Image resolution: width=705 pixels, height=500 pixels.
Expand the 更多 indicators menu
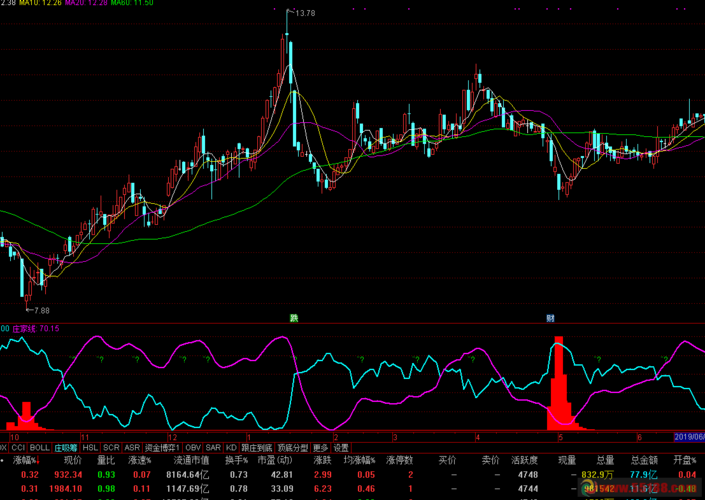point(320,448)
